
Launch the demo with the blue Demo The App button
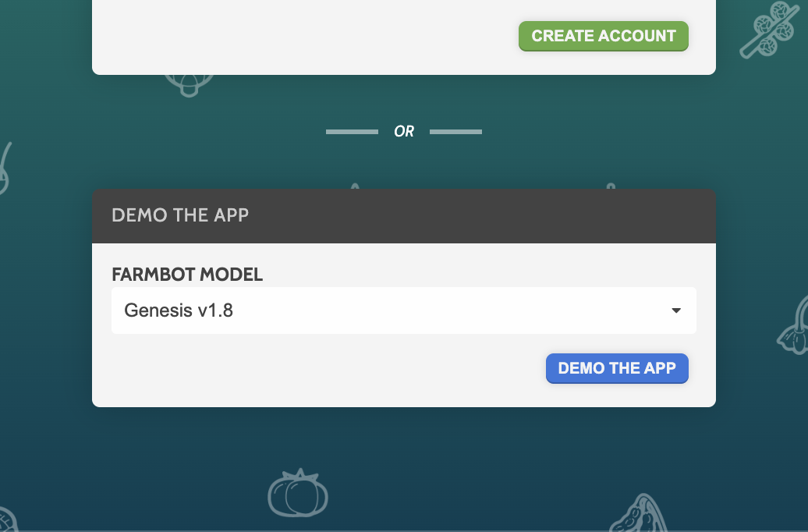click(x=617, y=368)
